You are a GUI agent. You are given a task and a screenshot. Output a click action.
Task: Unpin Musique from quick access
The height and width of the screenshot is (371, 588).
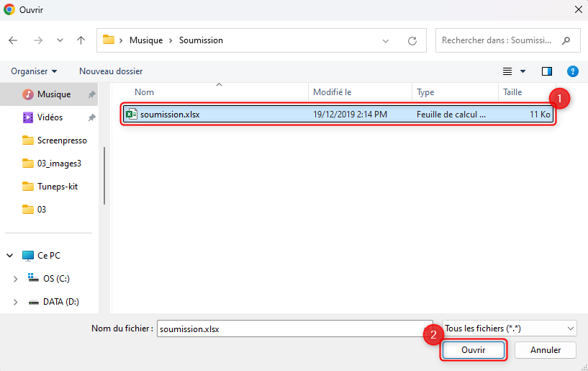[92, 94]
